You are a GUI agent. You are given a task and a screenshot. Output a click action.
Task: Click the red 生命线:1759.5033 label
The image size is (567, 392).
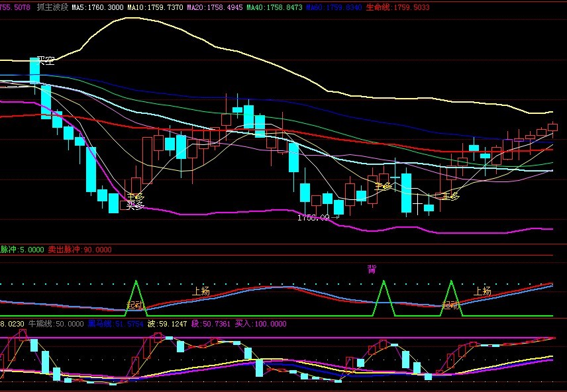click(398, 7)
